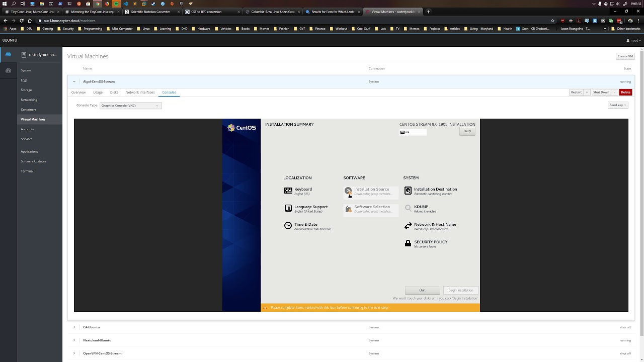
Task: Expand the Nextcloud-Ubuntu VM row
Action: (74, 340)
